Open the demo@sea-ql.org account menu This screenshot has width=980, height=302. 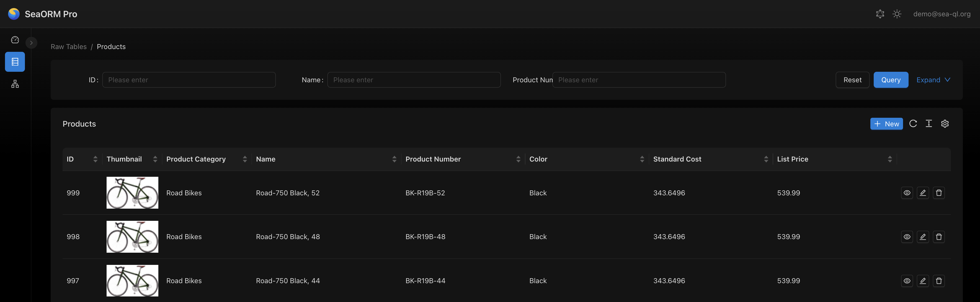pos(942,14)
